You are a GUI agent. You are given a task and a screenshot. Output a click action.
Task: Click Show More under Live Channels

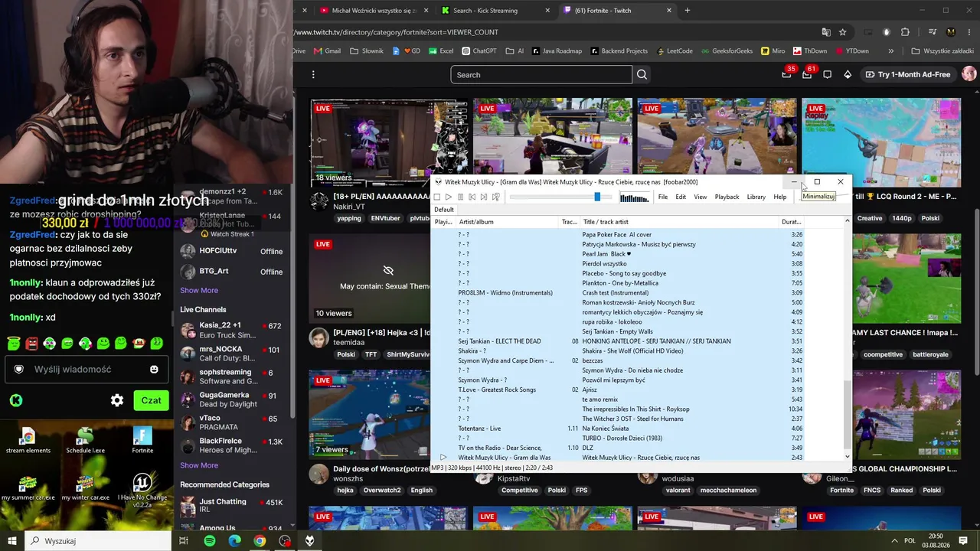pyautogui.click(x=199, y=465)
